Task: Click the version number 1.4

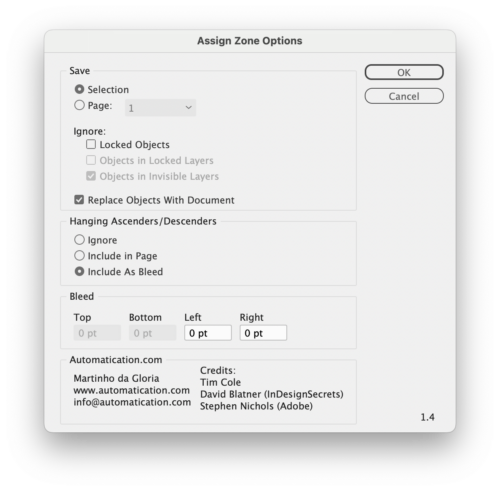Action: click(427, 417)
